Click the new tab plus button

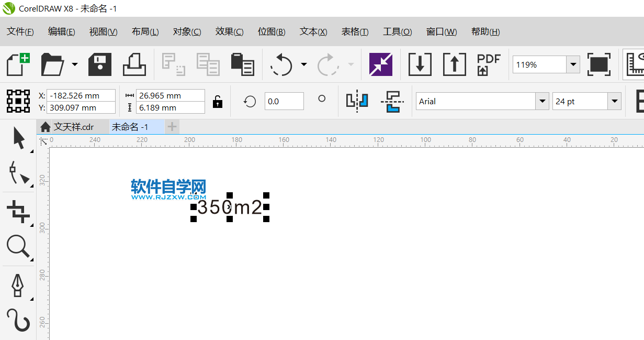172,126
